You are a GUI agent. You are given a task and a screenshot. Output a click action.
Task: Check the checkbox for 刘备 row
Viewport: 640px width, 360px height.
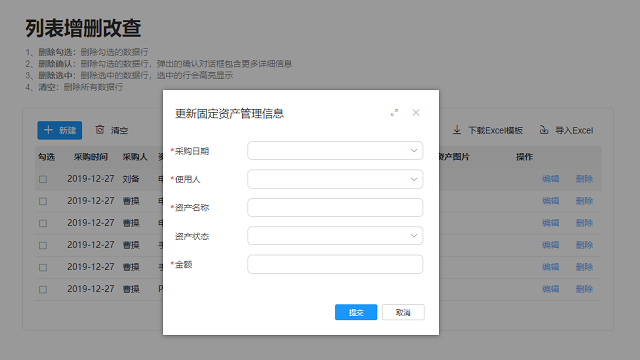pos(43,179)
